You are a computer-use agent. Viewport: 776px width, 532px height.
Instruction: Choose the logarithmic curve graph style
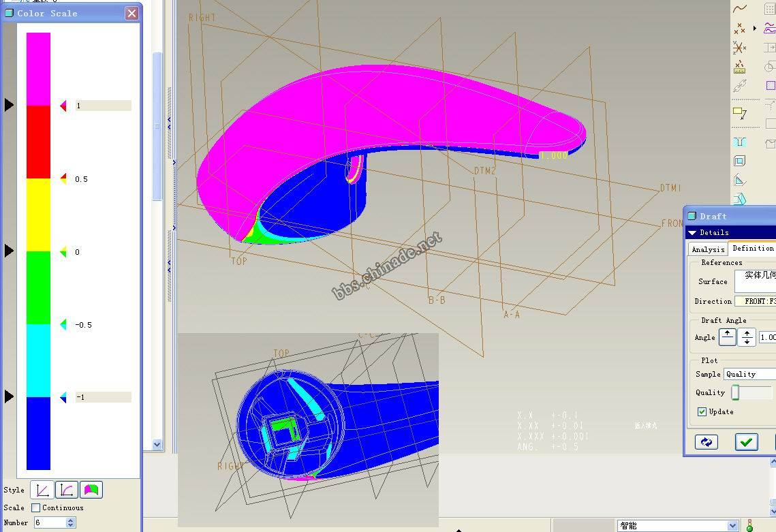click(67, 490)
